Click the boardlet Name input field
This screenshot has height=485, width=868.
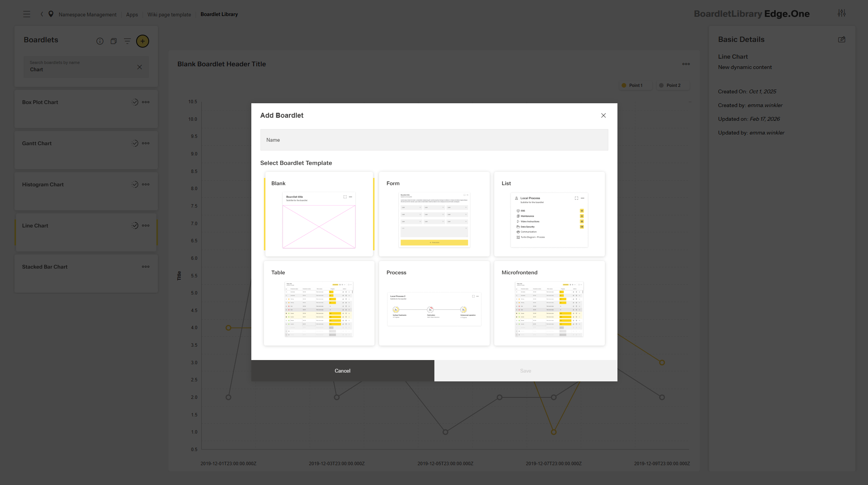(434, 140)
